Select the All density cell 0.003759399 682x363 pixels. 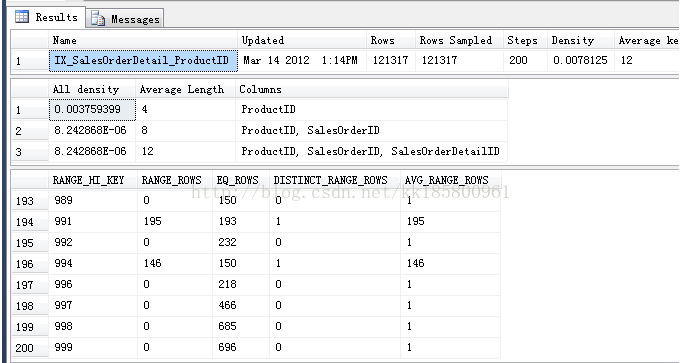92,110
